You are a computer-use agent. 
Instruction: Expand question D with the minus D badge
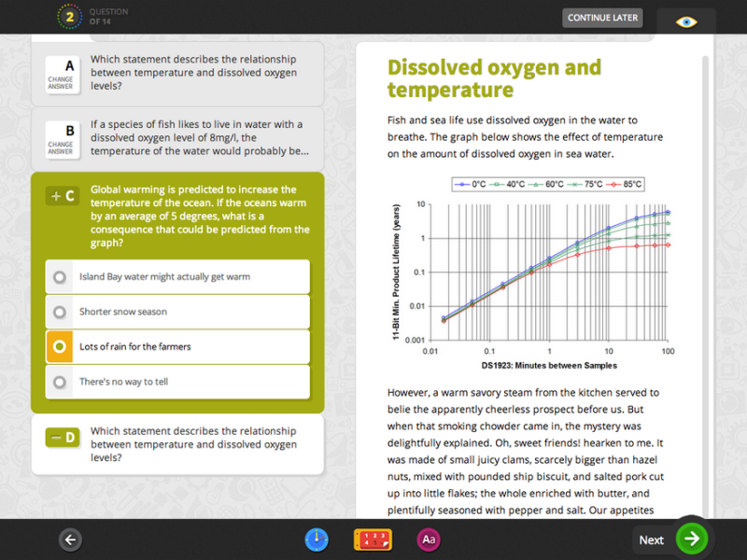click(62, 437)
